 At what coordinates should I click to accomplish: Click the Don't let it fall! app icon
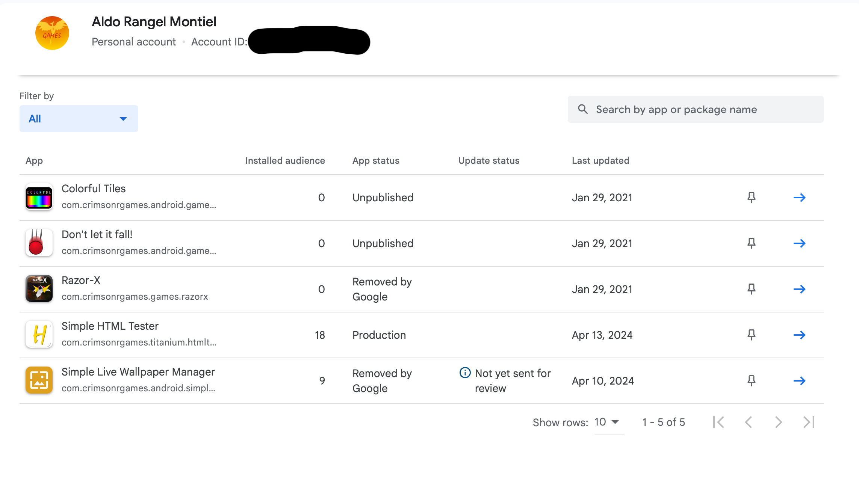pyautogui.click(x=39, y=243)
